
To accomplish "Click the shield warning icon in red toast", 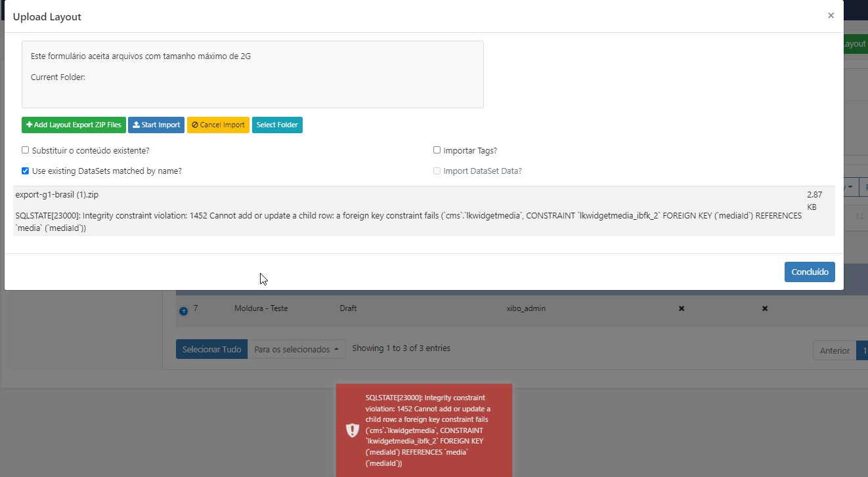I will click(x=353, y=430).
